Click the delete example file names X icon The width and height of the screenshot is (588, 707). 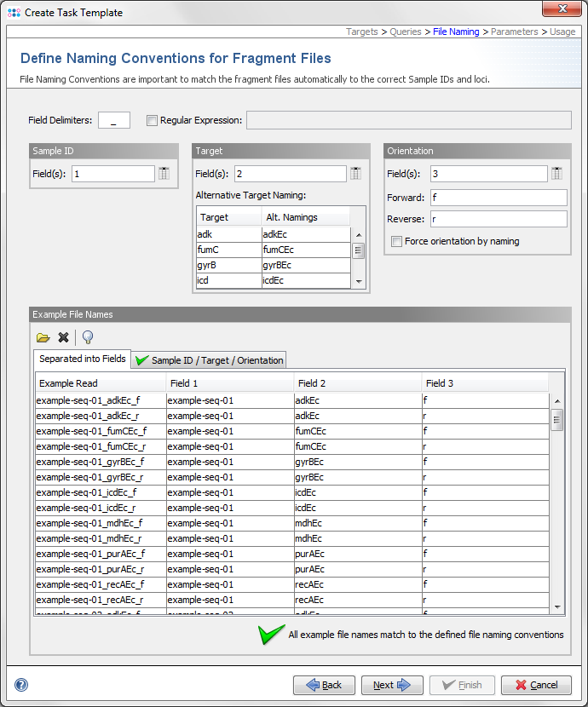(x=63, y=337)
